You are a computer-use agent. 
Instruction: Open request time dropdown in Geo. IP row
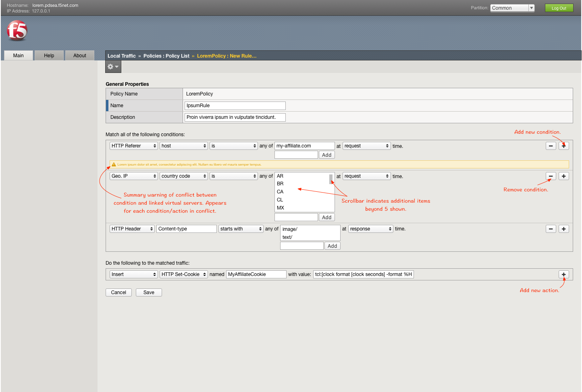367,176
